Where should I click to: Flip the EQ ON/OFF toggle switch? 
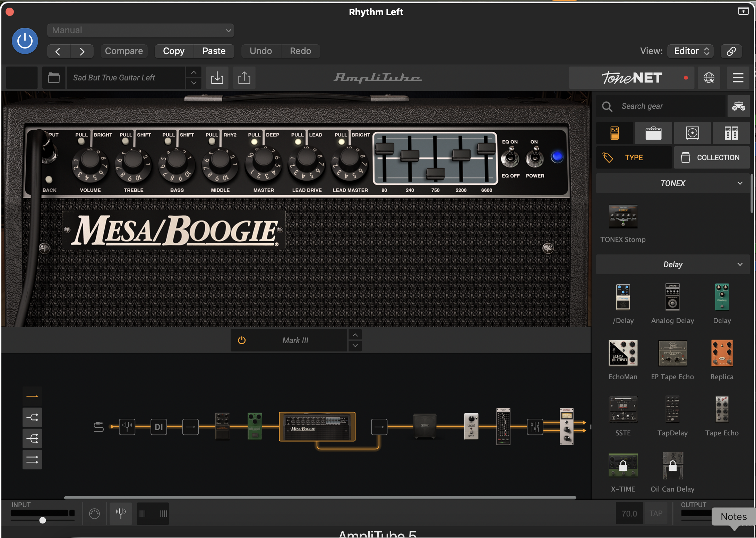point(510,157)
